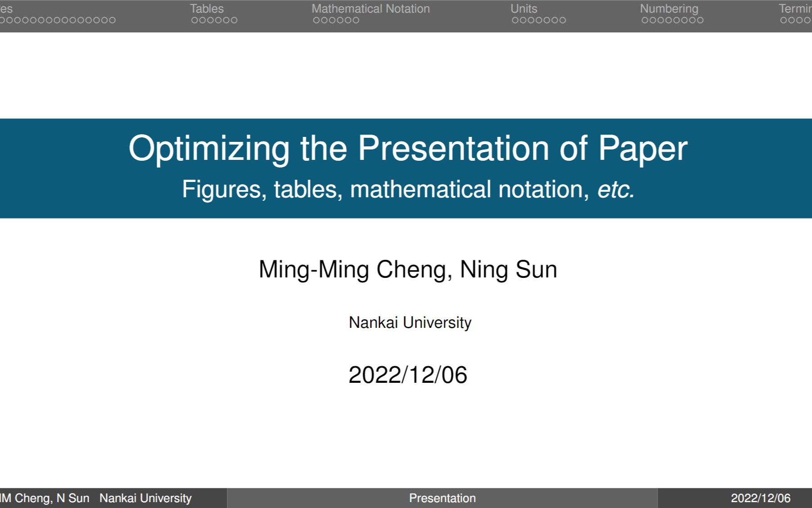Viewport: 812px width, 508px height.
Task: Select first slide dot under Mathematical Notation
Action: pos(316,20)
